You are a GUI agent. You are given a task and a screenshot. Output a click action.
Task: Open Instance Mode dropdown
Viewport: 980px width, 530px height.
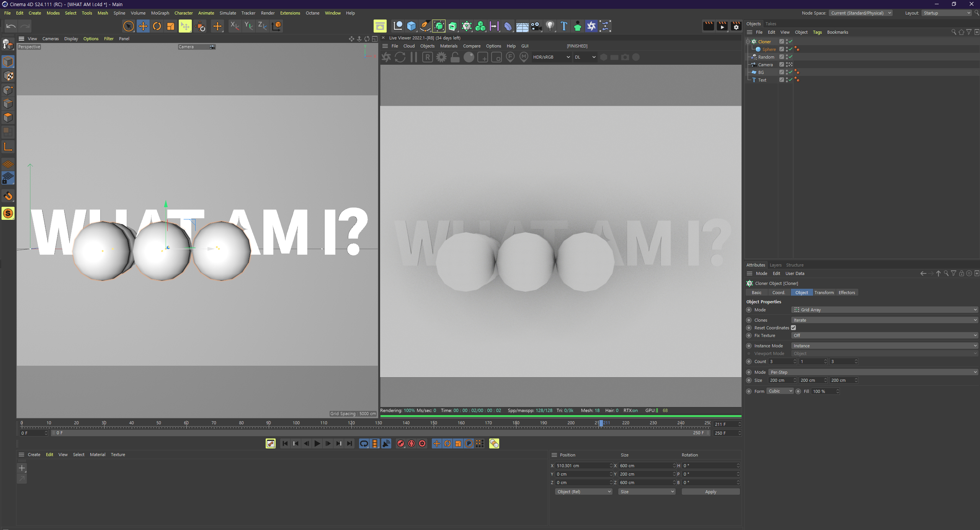[885, 346]
